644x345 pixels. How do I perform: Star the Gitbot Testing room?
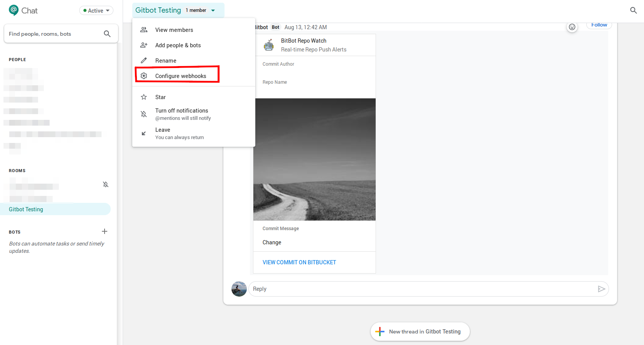coord(194,97)
